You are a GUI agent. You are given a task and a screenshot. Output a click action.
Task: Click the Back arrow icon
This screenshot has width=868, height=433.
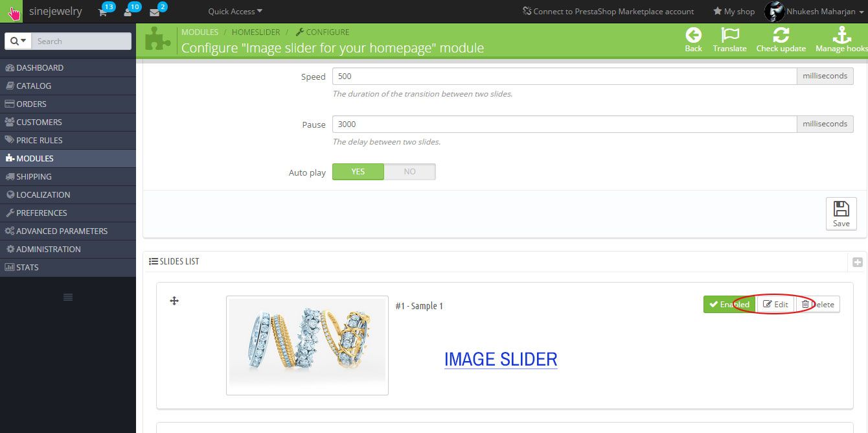pyautogui.click(x=693, y=35)
